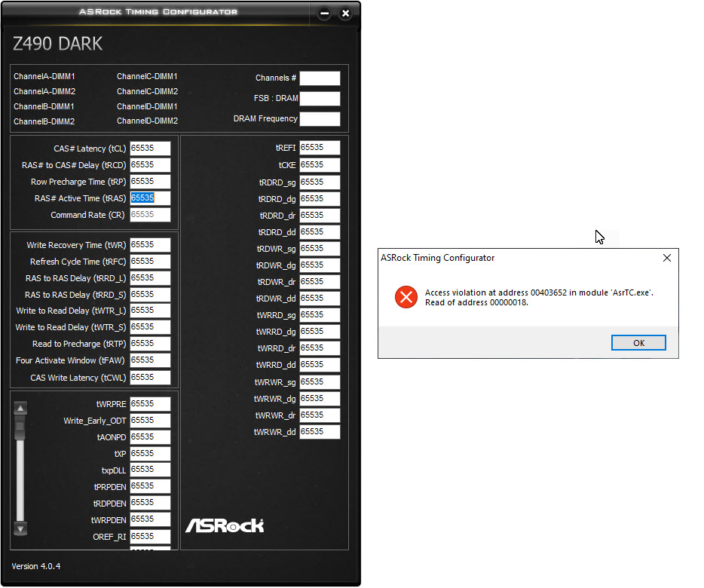Focus the tRDWR_dr value field

(x=320, y=282)
